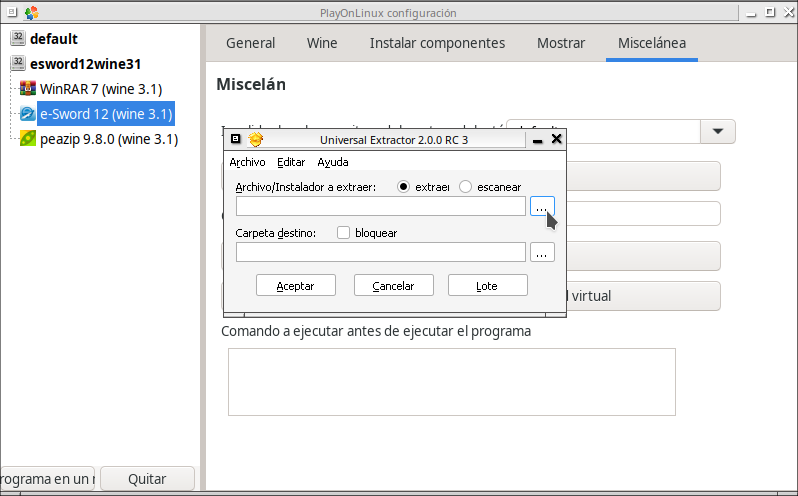The image size is (798, 496).
Task: Click the command before program text area
Action: [452, 382]
